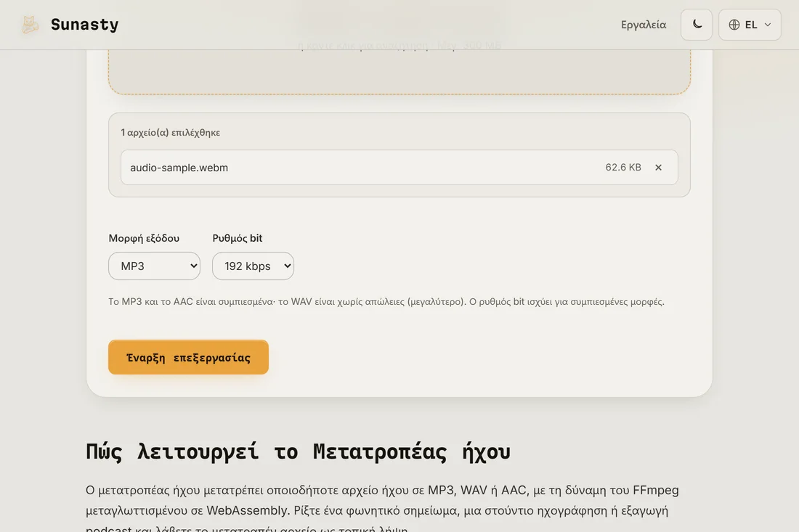Remove audio-sample.webm with the X icon
This screenshot has height=532, width=799.
tap(658, 168)
